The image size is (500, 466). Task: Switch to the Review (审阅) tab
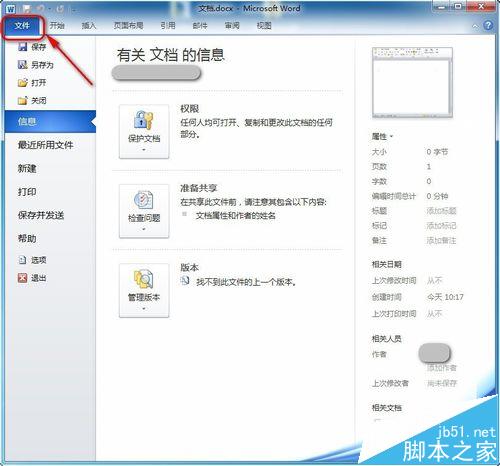coord(232,25)
